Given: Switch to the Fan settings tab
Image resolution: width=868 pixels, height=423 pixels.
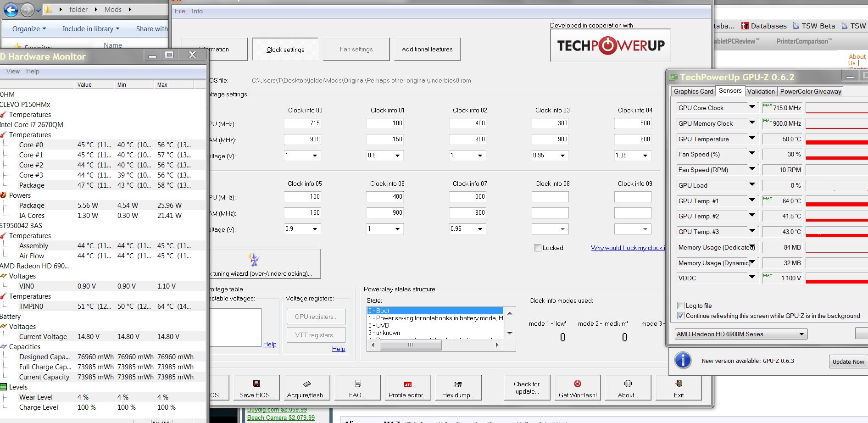Looking at the screenshot, I should pyautogui.click(x=356, y=49).
